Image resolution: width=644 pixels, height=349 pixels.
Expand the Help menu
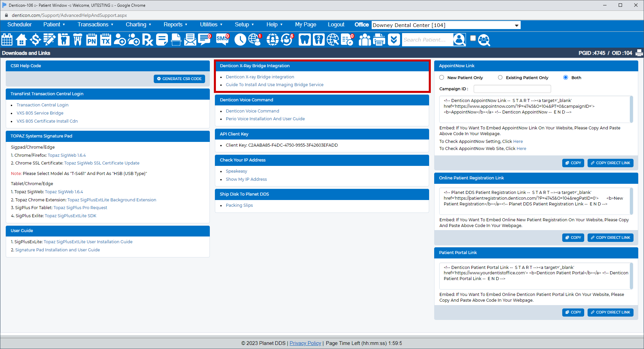coord(274,24)
